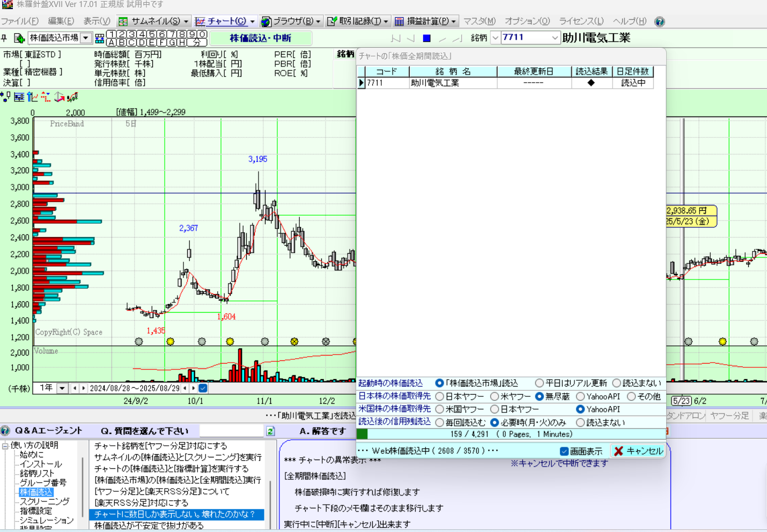Open the 1年 chart period dropdown
The width and height of the screenshot is (767, 532).
(62, 388)
